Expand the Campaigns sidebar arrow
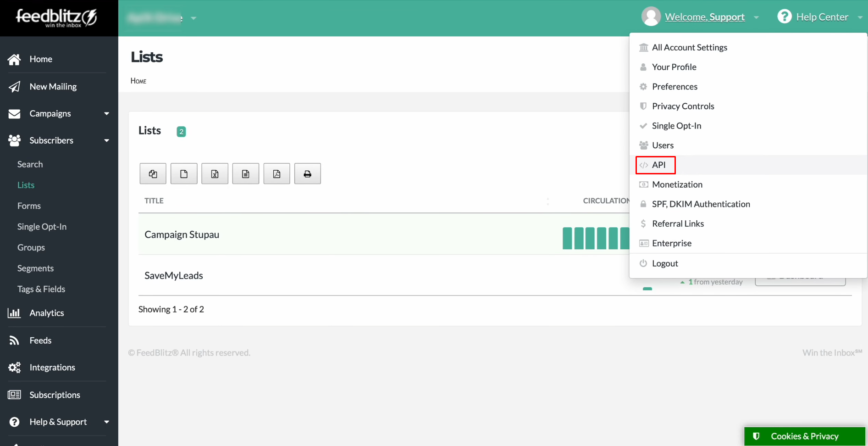The height and width of the screenshot is (446, 868). tap(106, 114)
